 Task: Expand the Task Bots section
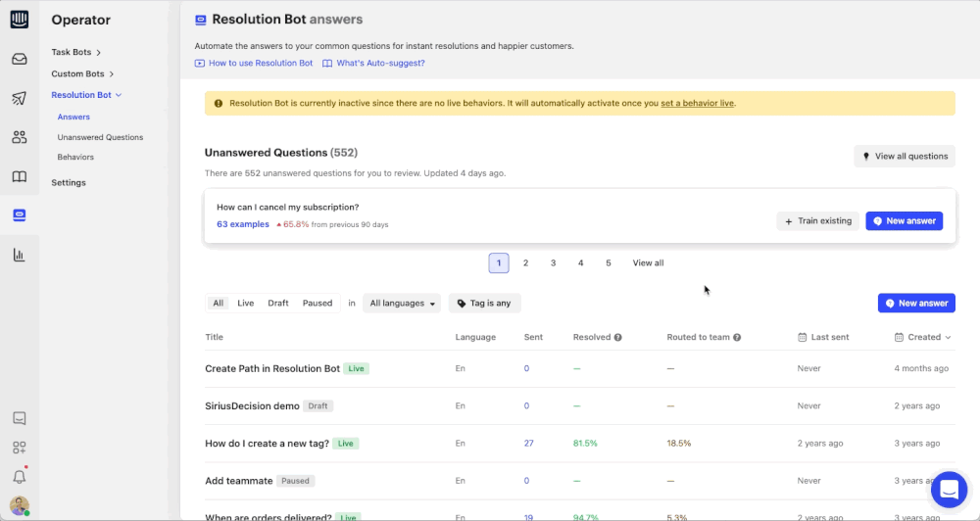[x=76, y=52]
